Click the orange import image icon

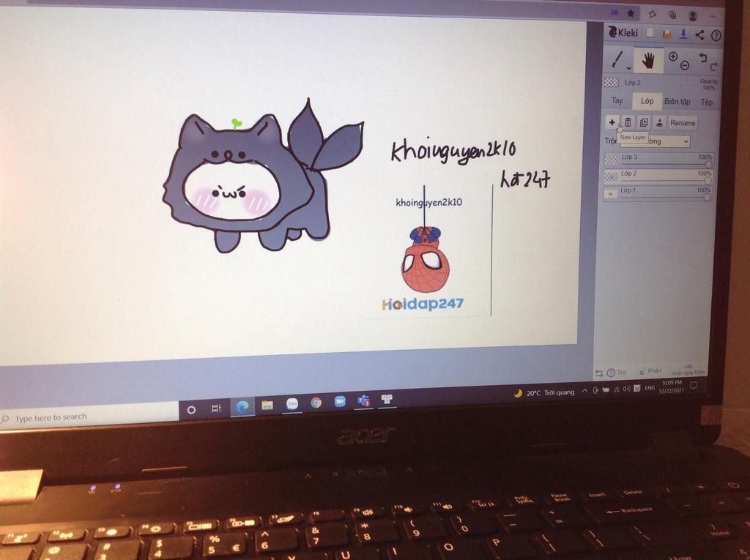coord(667,34)
